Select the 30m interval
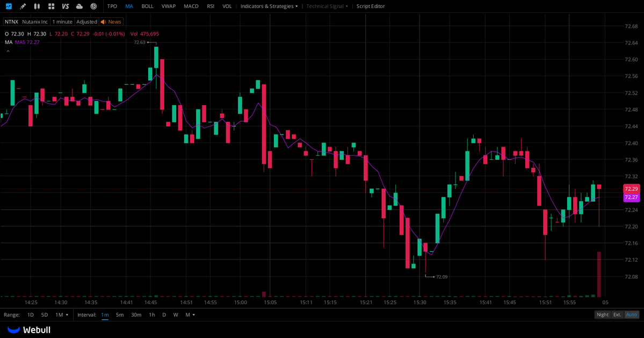 pos(136,314)
